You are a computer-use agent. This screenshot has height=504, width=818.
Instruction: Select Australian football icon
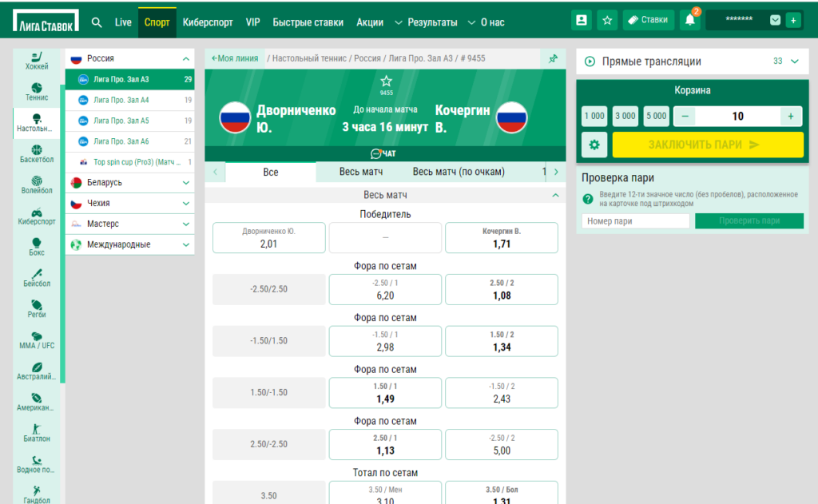pyautogui.click(x=37, y=371)
